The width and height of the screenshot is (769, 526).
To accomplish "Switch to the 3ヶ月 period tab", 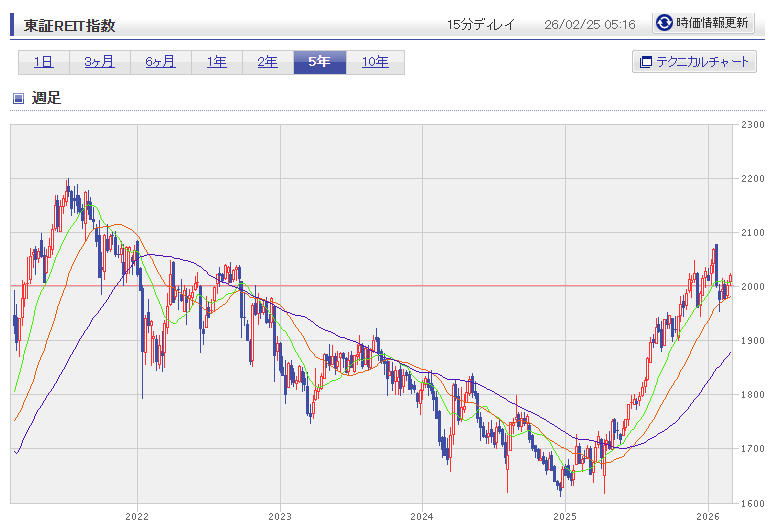I will point(100,62).
